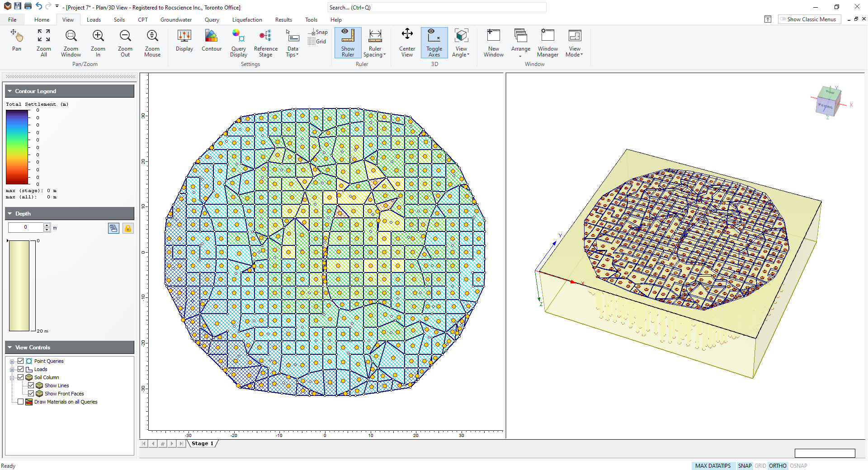Click the Search input field
This screenshot has height=470, width=868.
pos(436,8)
